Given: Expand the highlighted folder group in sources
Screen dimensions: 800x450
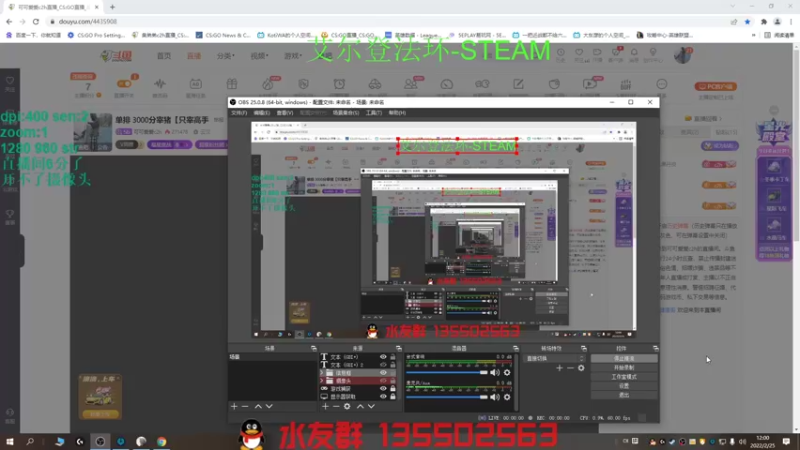Looking at the screenshot, I should pyautogui.click(x=322, y=373).
